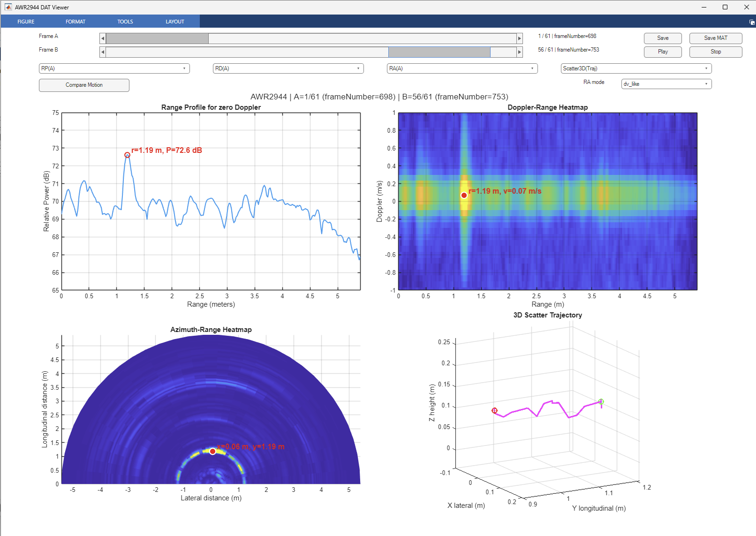Open the TOOLS tab
756x536 pixels.
[125, 22]
